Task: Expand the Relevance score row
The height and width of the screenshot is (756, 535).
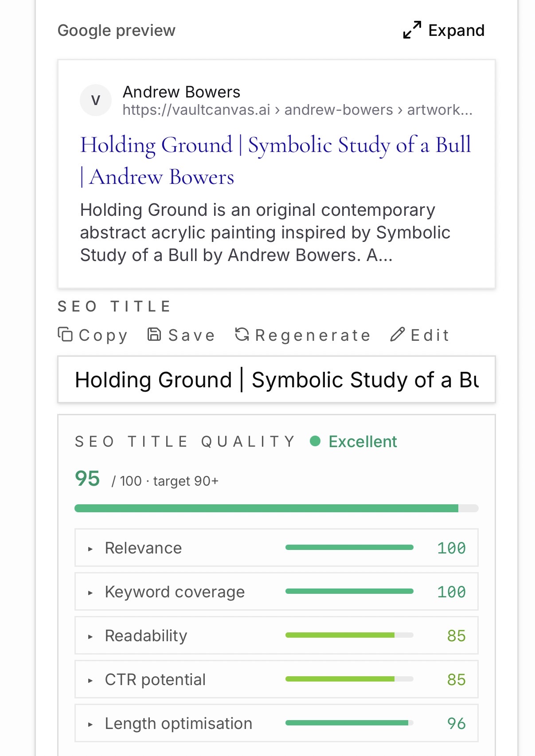Action: 277,548
